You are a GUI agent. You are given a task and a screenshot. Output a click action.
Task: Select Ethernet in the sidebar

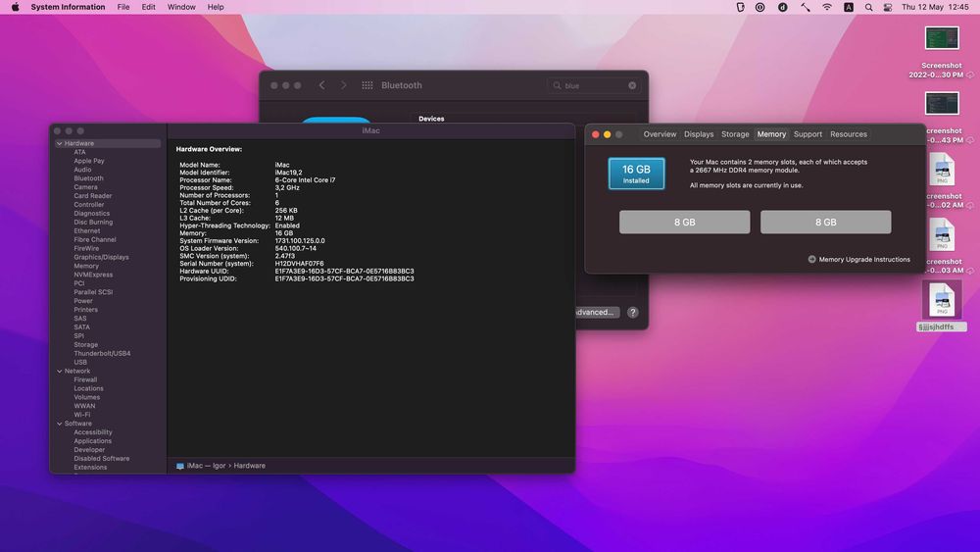[87, 230]
